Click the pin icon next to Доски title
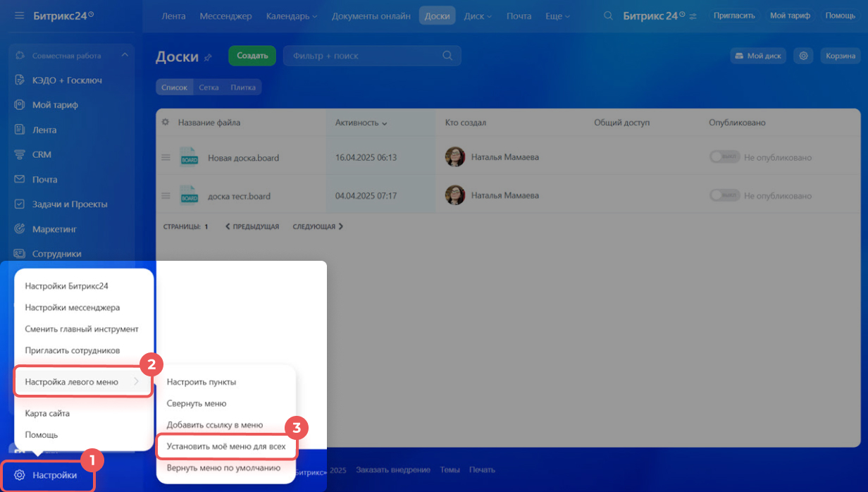Screen dimensions: 868x492 [207, 58]
